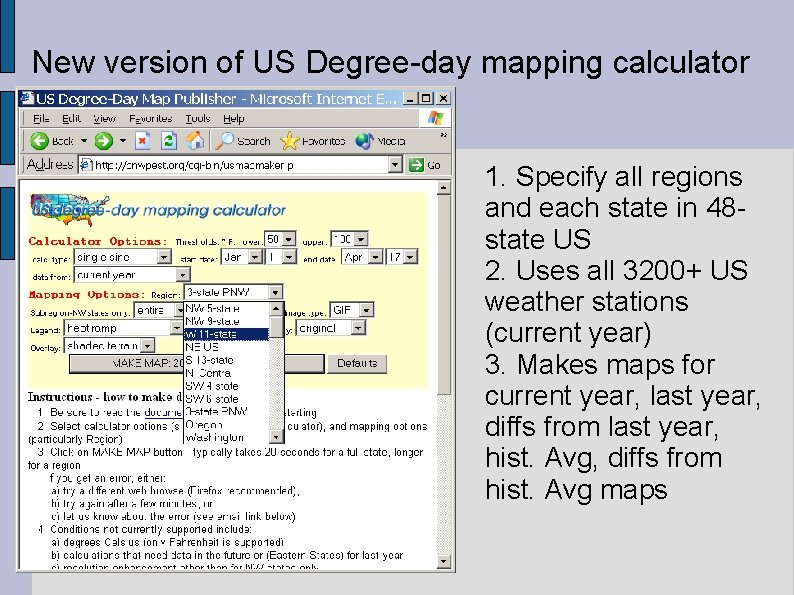Click the MAKE MAP button
The image size is (794, 595).
(x=196, y=364)
